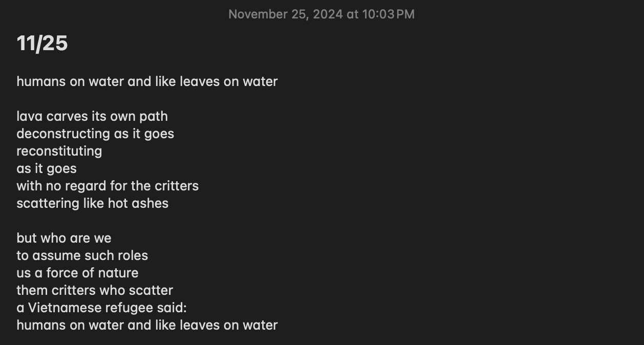Click the line "scattering like hot ashes"
644x345 pixels.
click(92, 203)
